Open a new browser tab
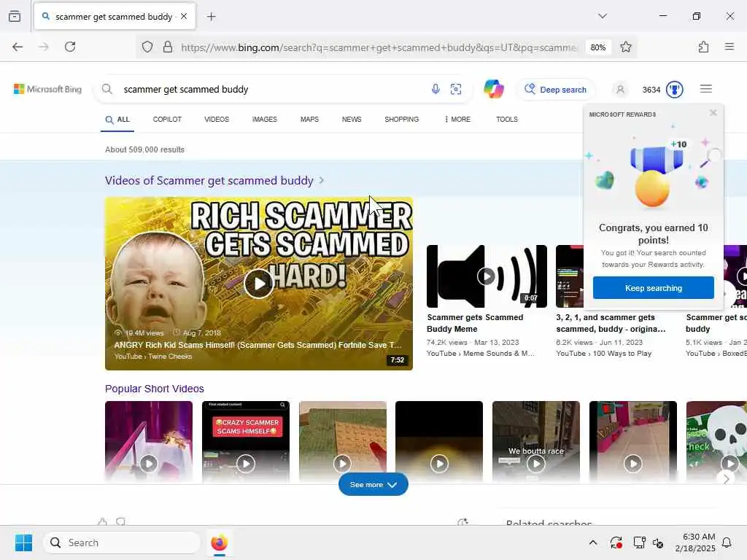This screenshot has height=560, width=747. point(211,17)
